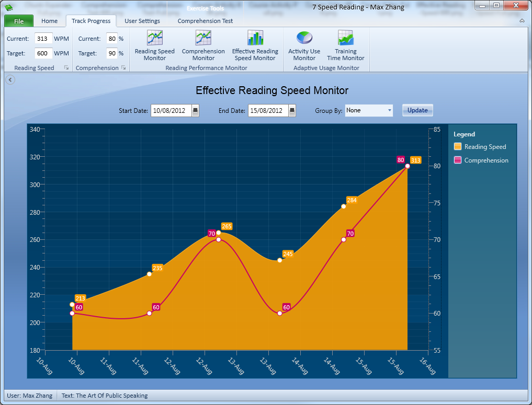Image resolution: width=532 pixels, height=405 pixels.
Task: Click the Update button
Action: [417, 110]
